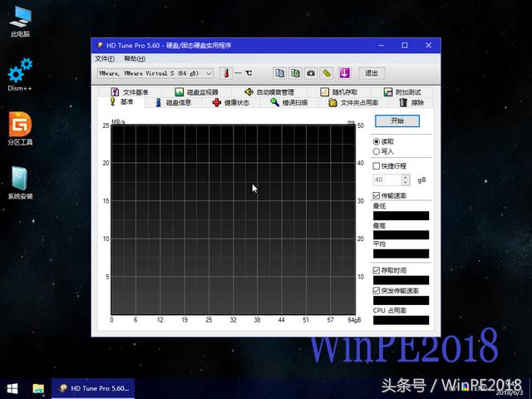Switch to the Health Status (健康状态) tab
The height and width of the screenshot is (399, 532).
[x=231, y=102]
